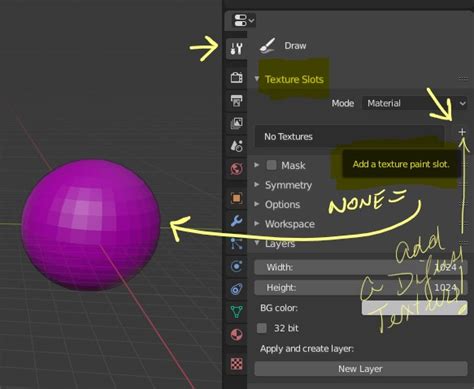Click the Height value field
The image size is (474, 389).
point(361,288)
